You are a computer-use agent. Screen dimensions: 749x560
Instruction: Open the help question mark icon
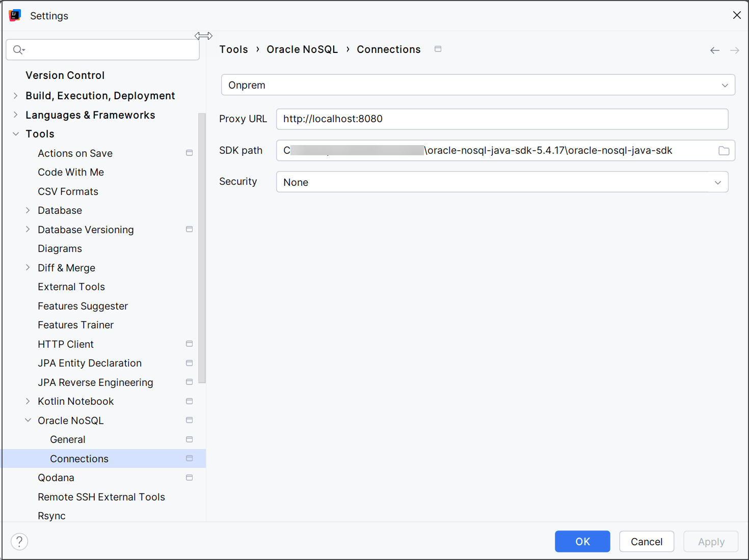tap(19, 541)
